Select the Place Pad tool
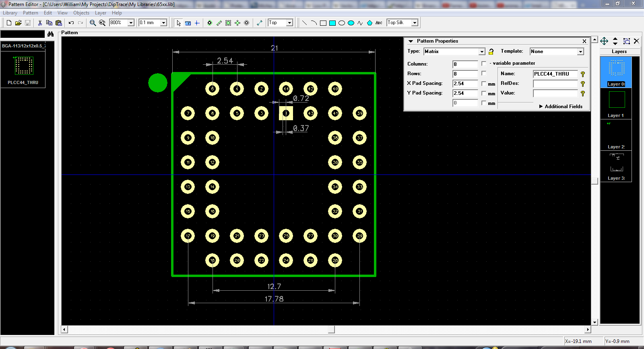The image size is (644, 349). click(x=209, y=23)
